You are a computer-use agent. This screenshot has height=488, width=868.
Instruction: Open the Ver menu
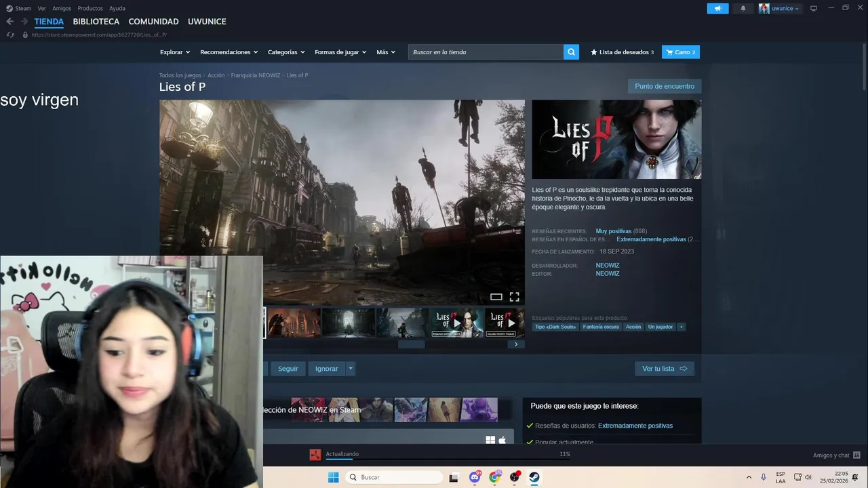(x=42, y=8)
